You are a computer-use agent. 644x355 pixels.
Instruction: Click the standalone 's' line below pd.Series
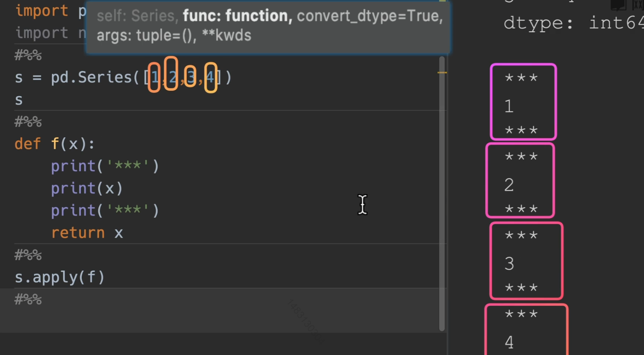point(19,100)
